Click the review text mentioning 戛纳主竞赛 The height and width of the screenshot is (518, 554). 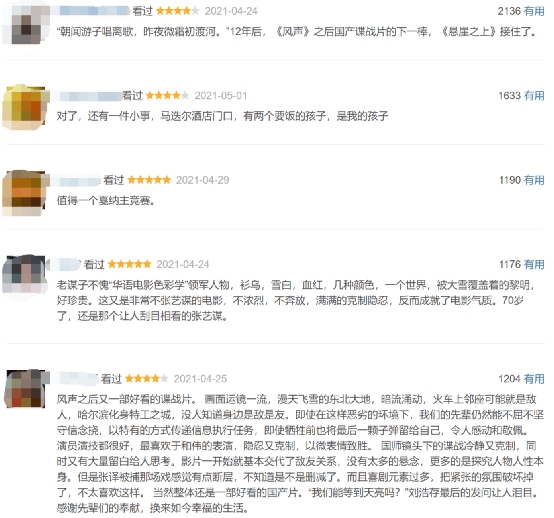[x=105, y=201]
